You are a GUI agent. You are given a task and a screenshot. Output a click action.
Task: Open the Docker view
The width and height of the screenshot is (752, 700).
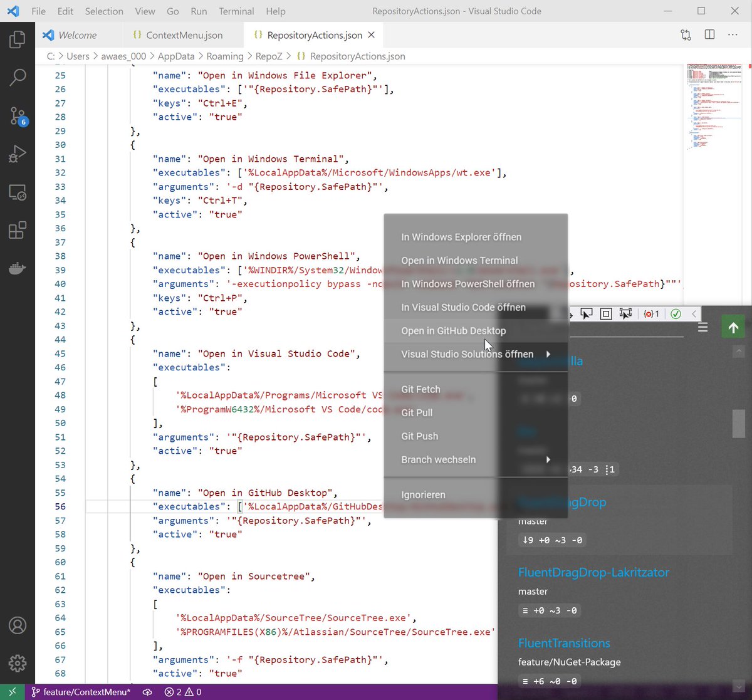coord(18,268)
